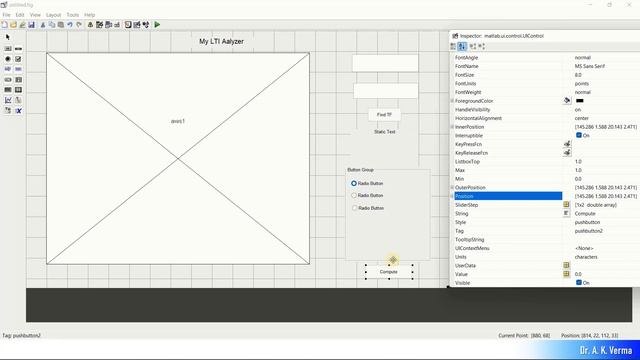Screen dimensions: 640x360
Task: Open the Property Inspector toolbar icon
Action: pos(137,25)
